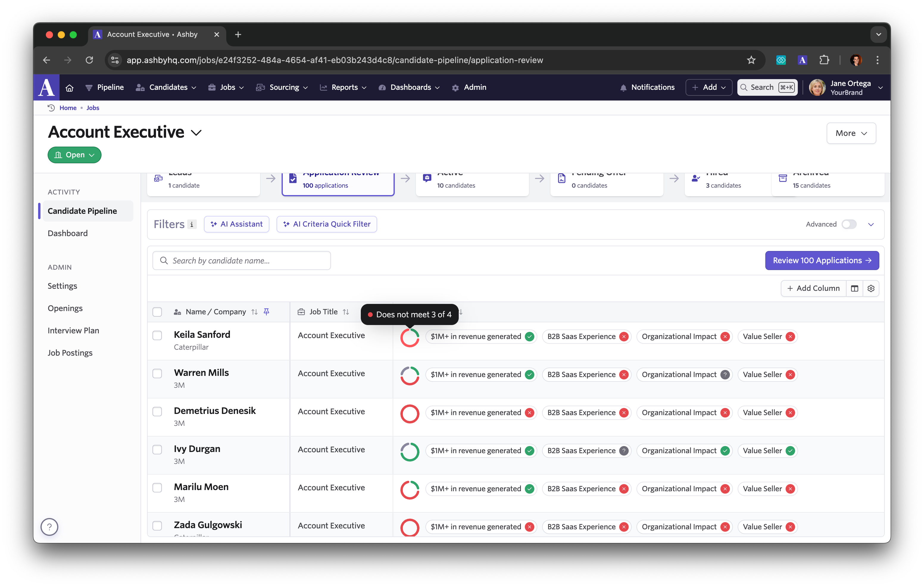The height and width of the screenshot is (587, 924).
Task: Open the green Open status dropdown
Action: [74, 155]
